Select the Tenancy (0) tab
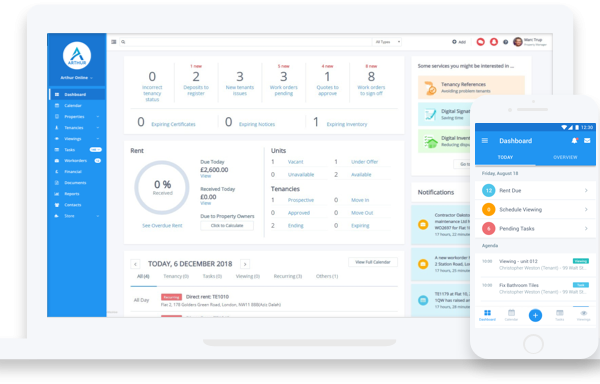The image size is (600, 384). (x=176, y=277)
